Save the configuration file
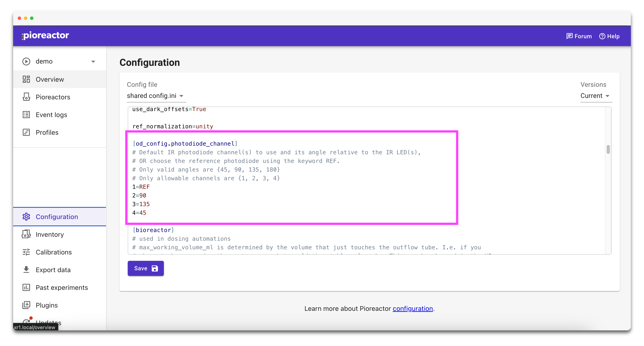The image size is (644, 346). 146,268
